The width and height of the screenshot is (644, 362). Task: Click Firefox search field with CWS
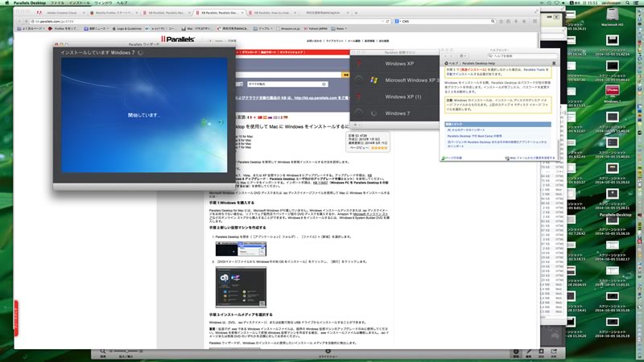tap(446, 21)
